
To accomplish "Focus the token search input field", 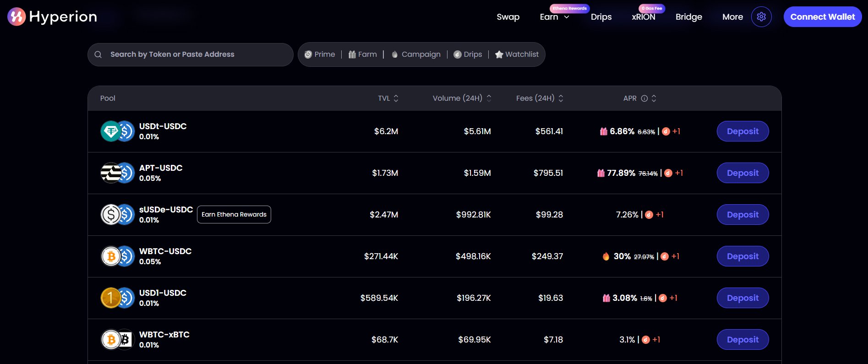I will pyautogui.click(x=191, y=54).
